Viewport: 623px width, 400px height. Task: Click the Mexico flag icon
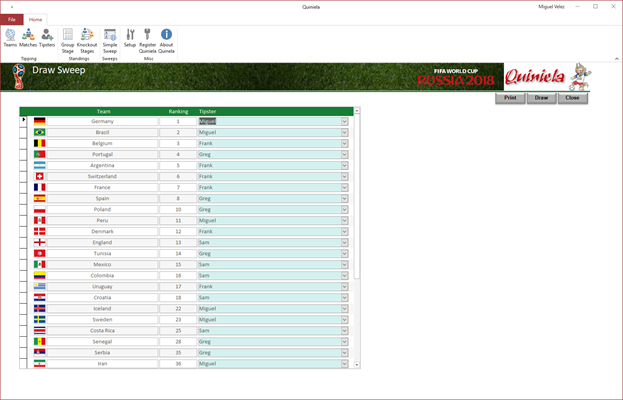39,264
